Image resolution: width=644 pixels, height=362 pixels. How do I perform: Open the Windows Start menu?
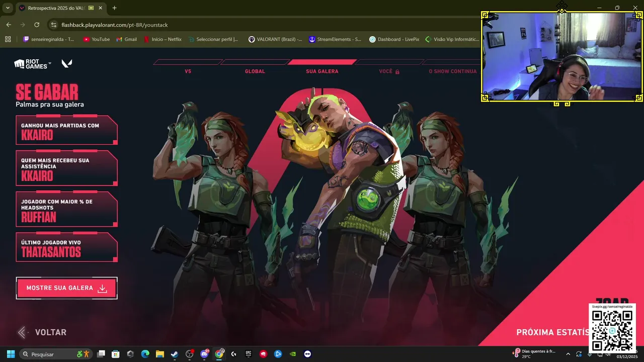click(x=11, y=354)
